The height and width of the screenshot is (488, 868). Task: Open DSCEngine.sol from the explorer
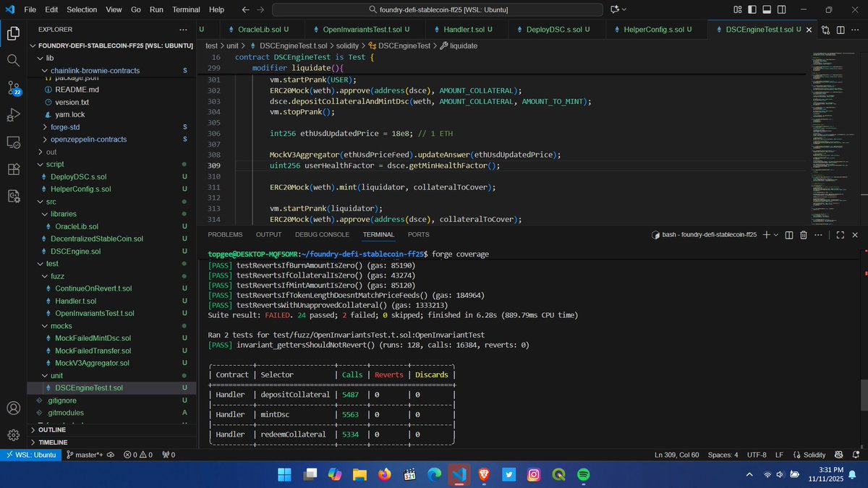pyautogui.click(x=75, y=251)
